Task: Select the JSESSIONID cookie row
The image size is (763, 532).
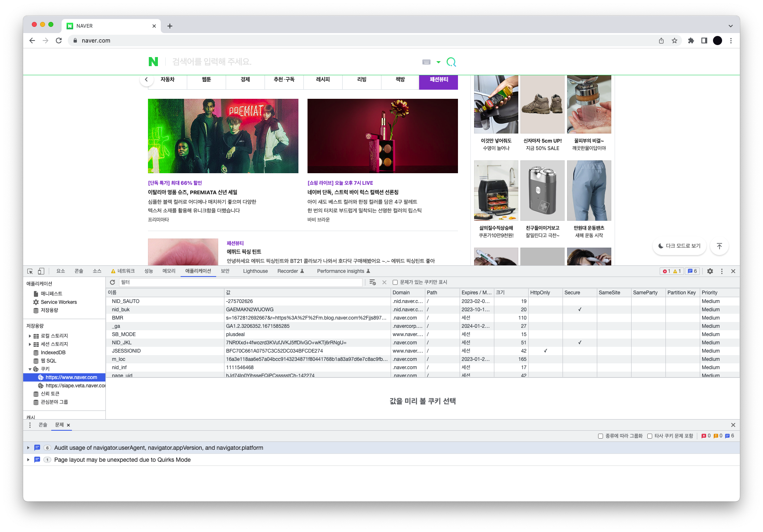Action: click(423, 351)
